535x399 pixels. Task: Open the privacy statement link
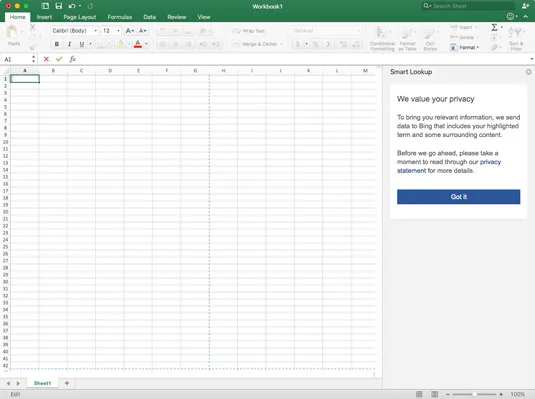(x=449, y=166)
